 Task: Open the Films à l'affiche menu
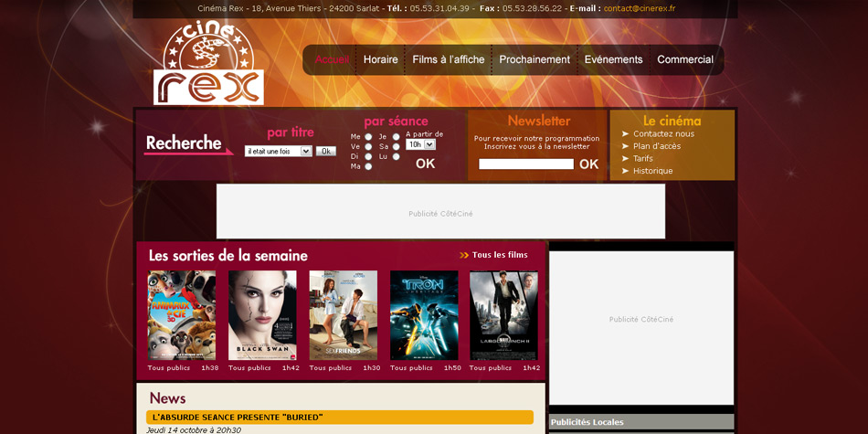[x=449, y=59]
